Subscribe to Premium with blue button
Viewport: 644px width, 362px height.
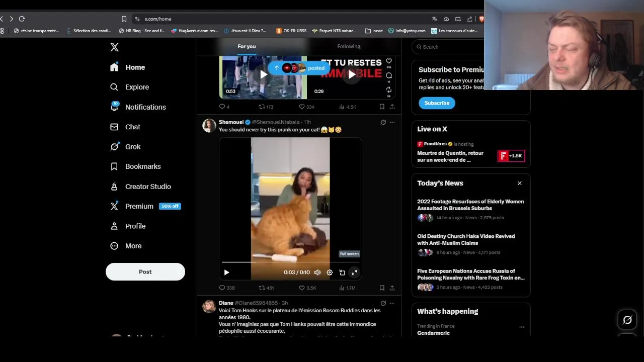click(437, 103)
